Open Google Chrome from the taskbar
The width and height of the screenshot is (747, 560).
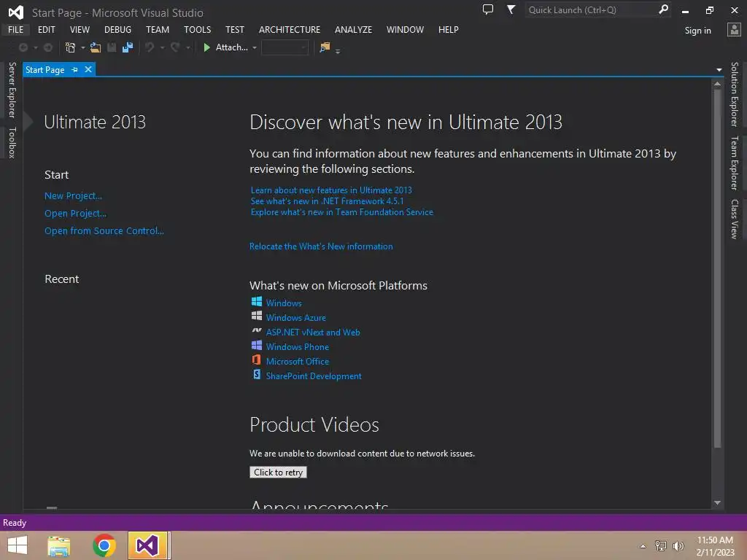point(104,545)
